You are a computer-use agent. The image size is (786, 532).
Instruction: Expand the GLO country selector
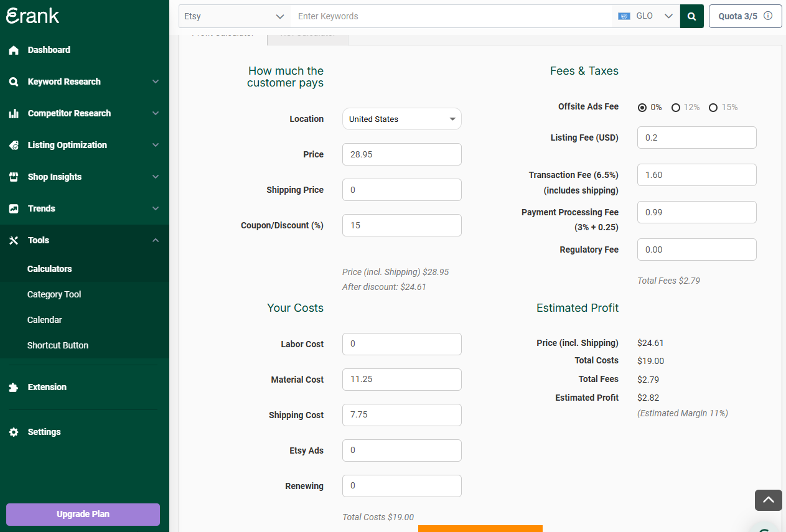pyautogui.click(x=646, y=16)
